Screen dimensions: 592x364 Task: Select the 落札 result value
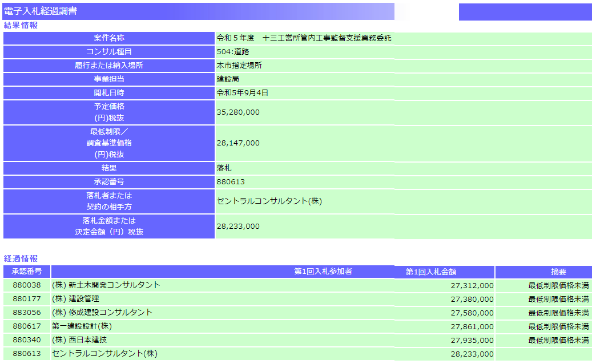pos(224,168)
